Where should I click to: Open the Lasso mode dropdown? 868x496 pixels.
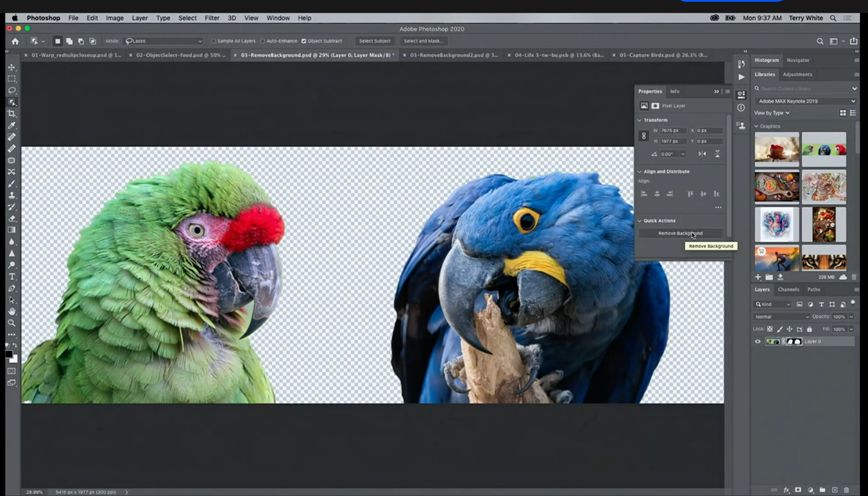164,41
